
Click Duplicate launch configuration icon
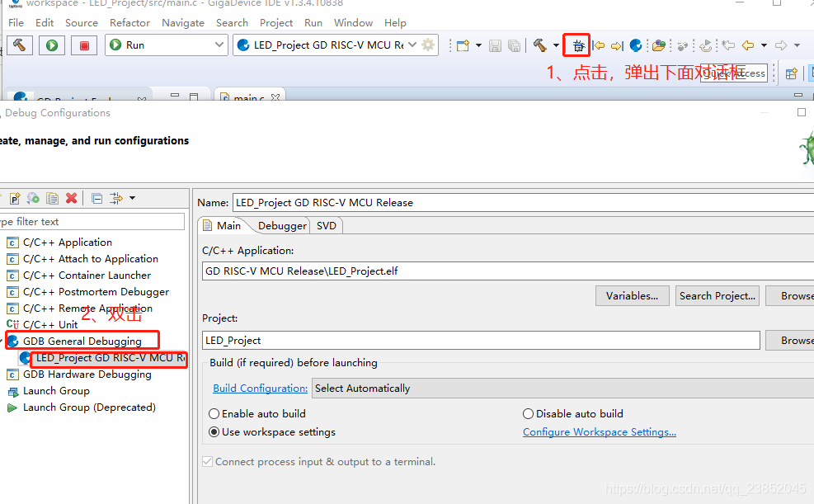52,198
